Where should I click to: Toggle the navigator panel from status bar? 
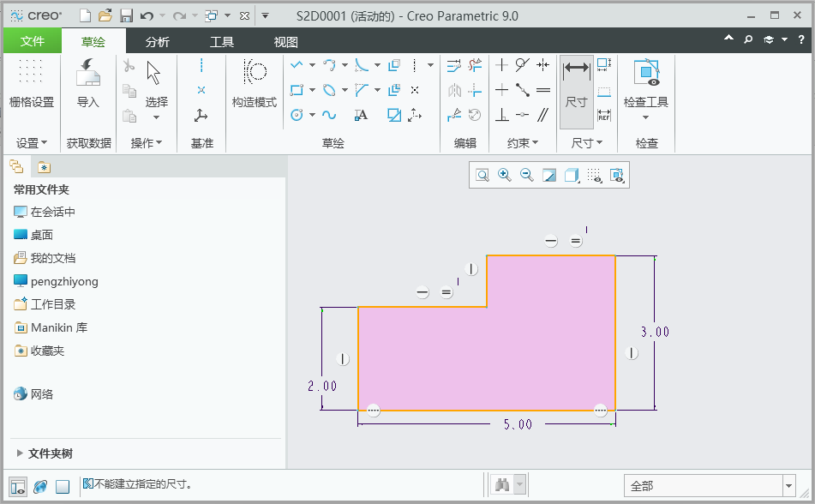tap(18, 486)
